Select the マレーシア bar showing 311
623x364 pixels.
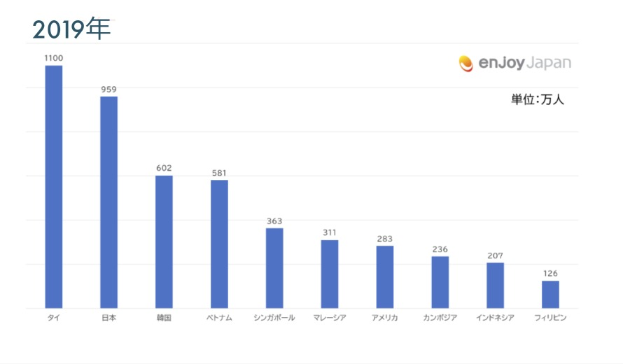click(330, 274)
